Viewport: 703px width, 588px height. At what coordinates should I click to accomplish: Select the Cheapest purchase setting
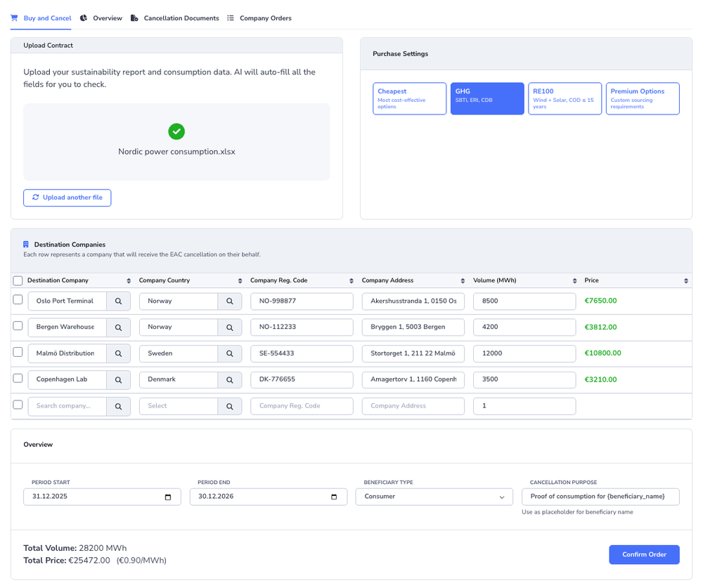click(x=409, y=98)
